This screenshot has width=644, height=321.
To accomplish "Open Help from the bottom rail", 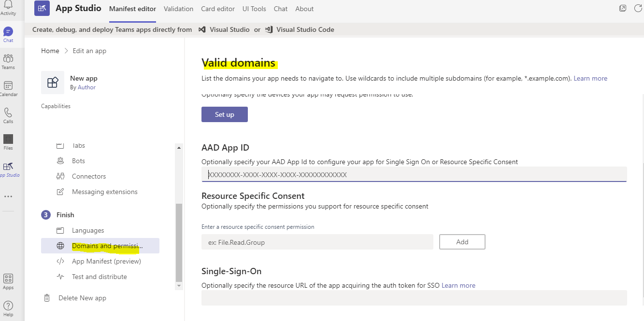I will pos(8,308).
